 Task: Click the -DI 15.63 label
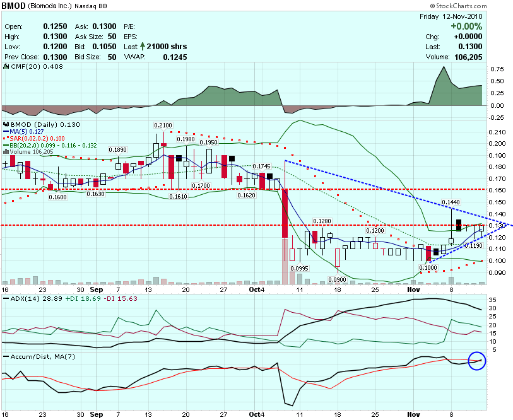pyautogui.click(x=121, y=298)
